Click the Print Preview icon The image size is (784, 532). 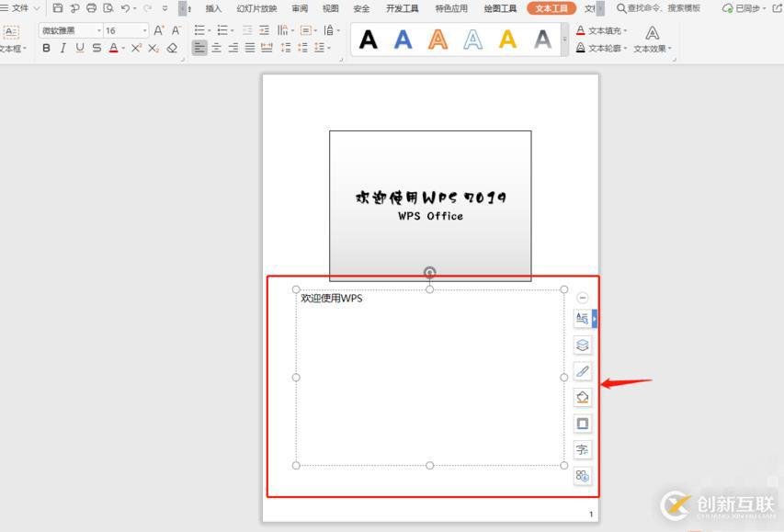(x=108, y=8)
